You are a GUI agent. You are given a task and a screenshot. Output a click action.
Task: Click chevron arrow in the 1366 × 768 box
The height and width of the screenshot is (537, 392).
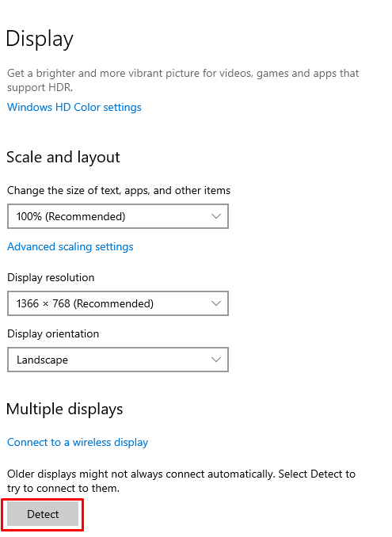point(216,303)
